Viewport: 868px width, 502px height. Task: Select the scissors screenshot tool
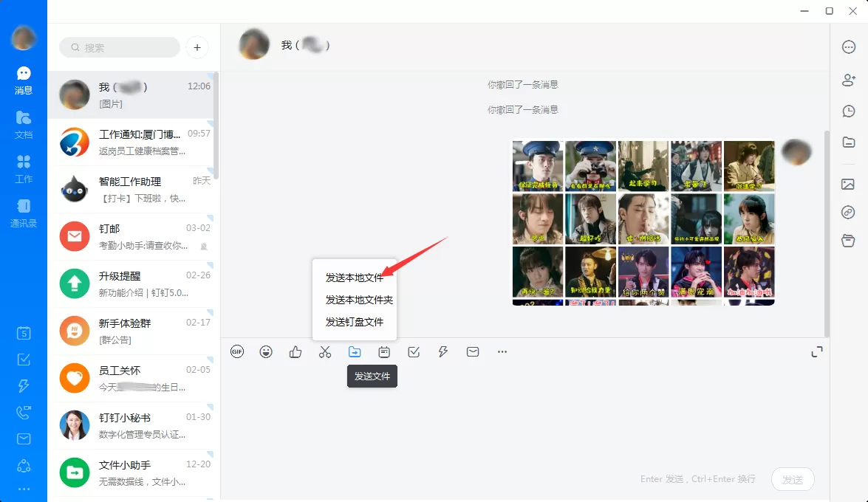(325, 351)
